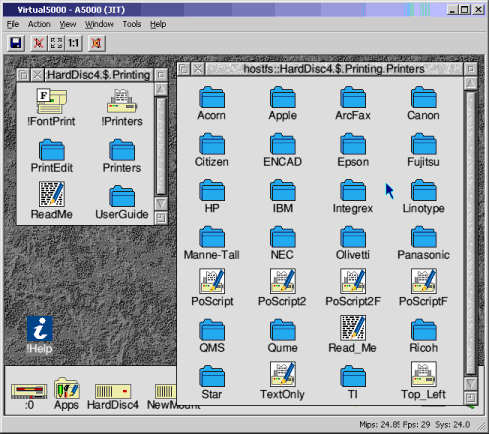Viewport: 489px width, 434px height.
Task: Click the rightmost red crossed toolbar icon
Action: point(97,43)
